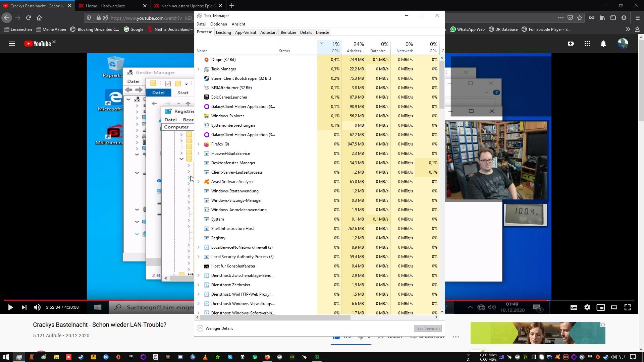Open the Ansicht menu
This screenshot has height=362, width=644.
pyautogui.click(x=238, y=24)
